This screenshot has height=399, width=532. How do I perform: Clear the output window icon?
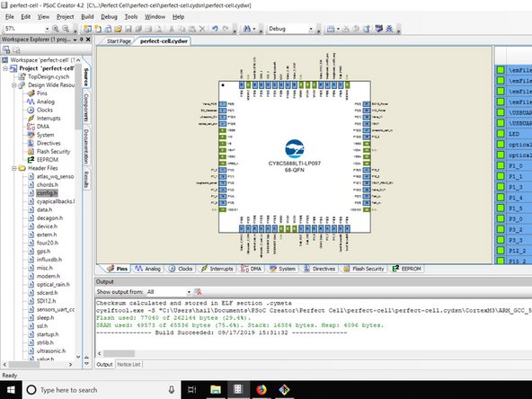point(198,292)
